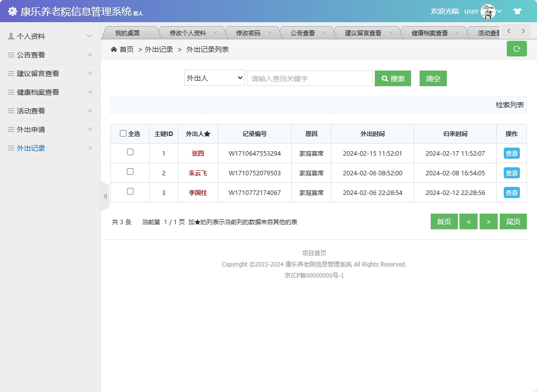Open the 外出人 search field dropdown

coord(214,78)
